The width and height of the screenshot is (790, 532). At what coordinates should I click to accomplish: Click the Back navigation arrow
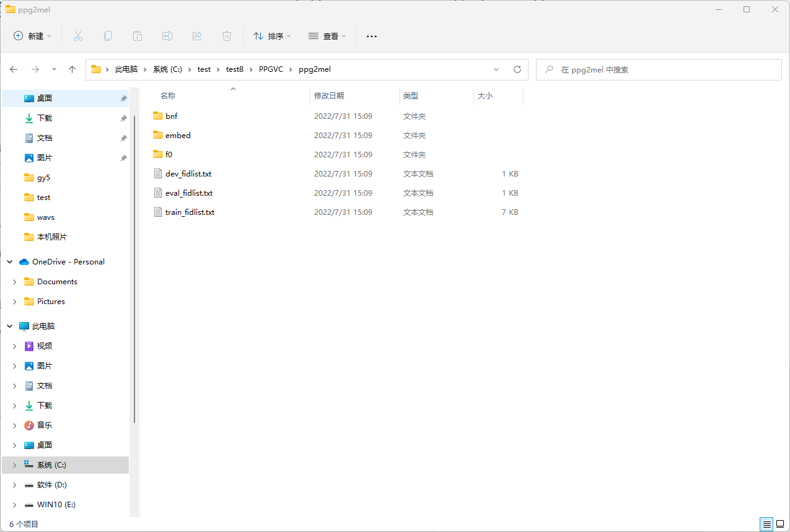pos(14,69)
